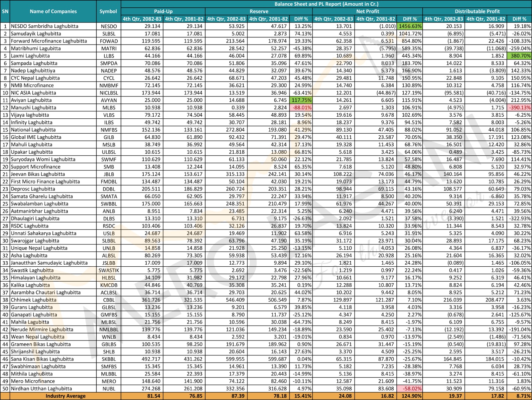Click the 'KMCDB' symbol cell

click(109, 285)
